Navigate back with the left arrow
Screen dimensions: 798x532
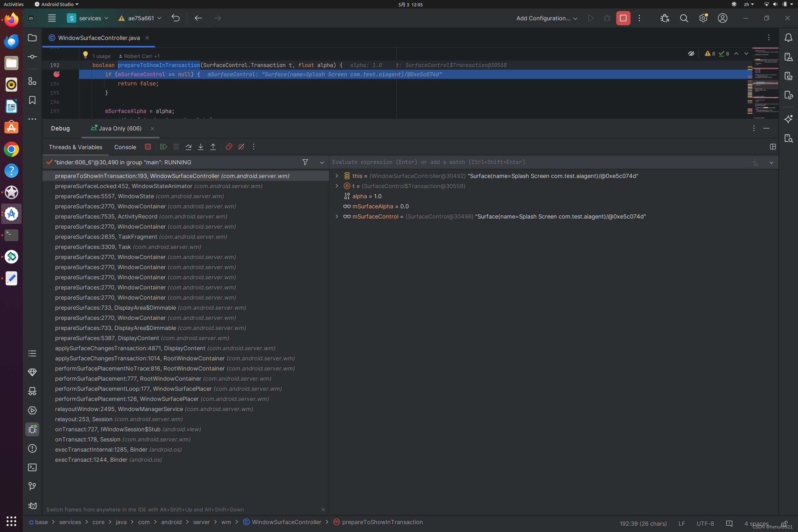click(x=198, y=18)
